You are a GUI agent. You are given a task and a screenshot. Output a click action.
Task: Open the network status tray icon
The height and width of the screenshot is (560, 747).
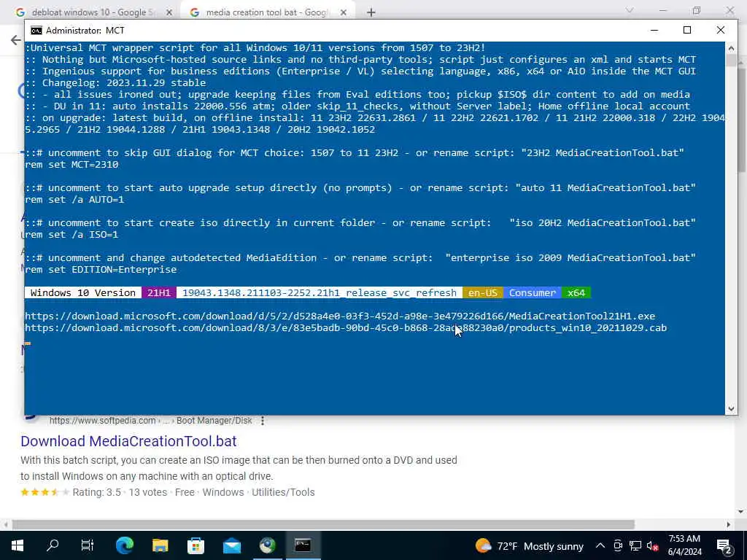[635, 545]
